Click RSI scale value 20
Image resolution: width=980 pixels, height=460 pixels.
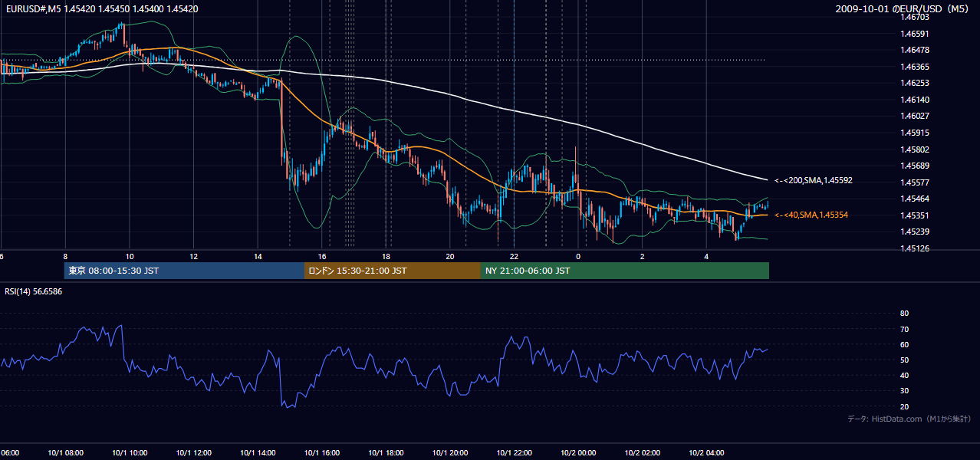(x=904, y=406)
